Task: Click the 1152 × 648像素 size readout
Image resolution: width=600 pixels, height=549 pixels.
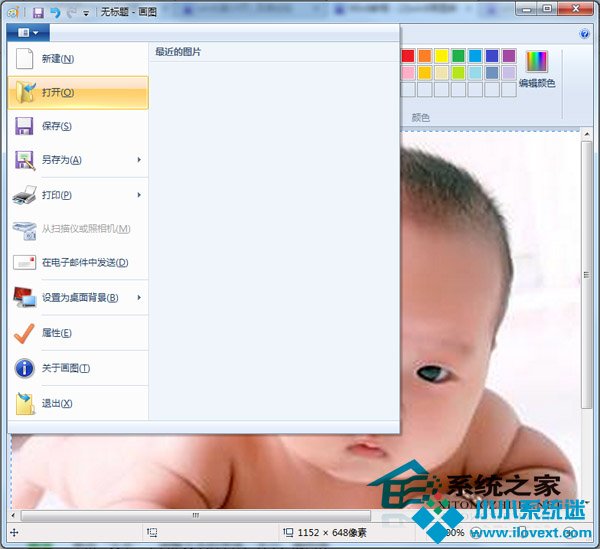Action: pos(332,533)
